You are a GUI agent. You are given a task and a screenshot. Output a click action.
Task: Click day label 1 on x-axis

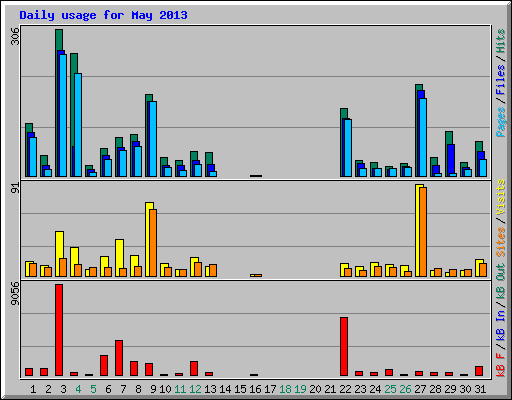tap(33, 389)
